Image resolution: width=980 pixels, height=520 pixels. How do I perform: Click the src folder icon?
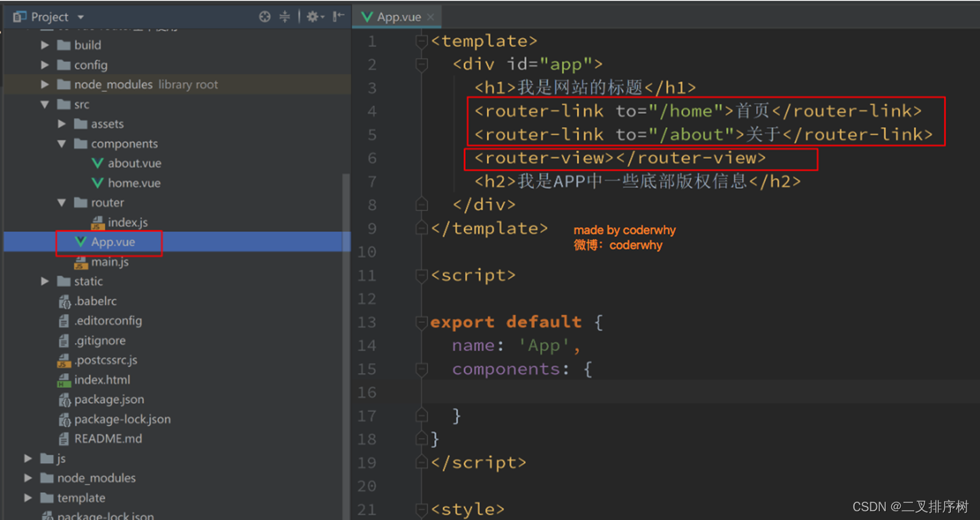64,104
